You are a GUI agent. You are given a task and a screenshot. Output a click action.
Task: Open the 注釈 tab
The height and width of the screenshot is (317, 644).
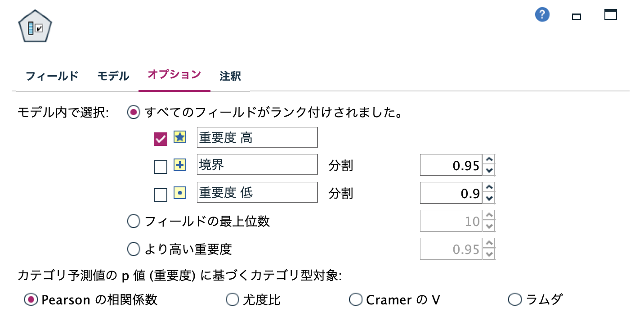coord(229,77)
